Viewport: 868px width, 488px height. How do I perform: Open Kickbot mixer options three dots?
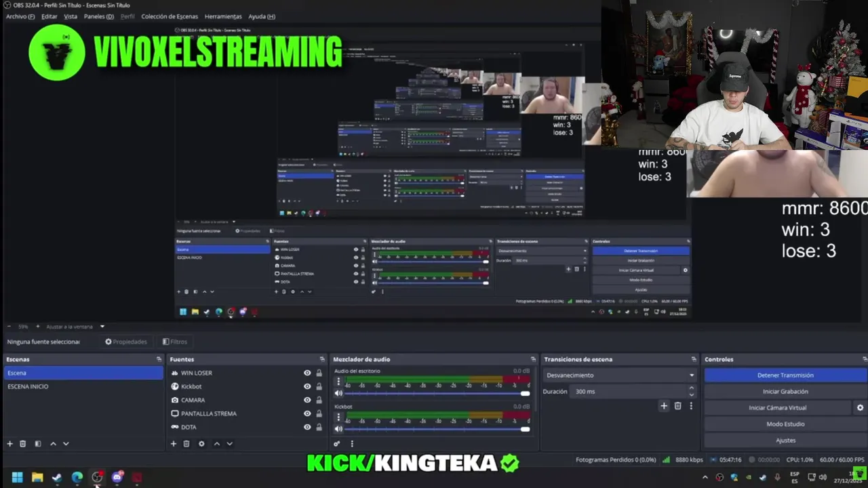click(x=338, y=417)
